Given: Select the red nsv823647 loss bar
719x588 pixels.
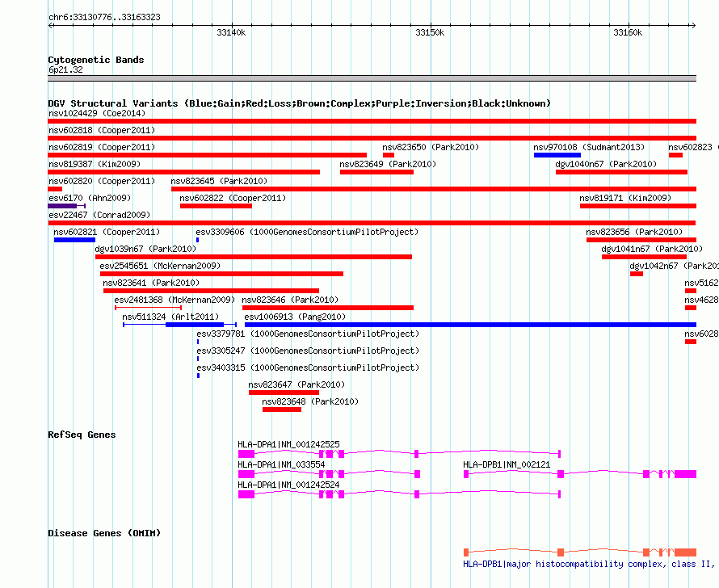Looking at the screenshot, I should click(284, 393).
